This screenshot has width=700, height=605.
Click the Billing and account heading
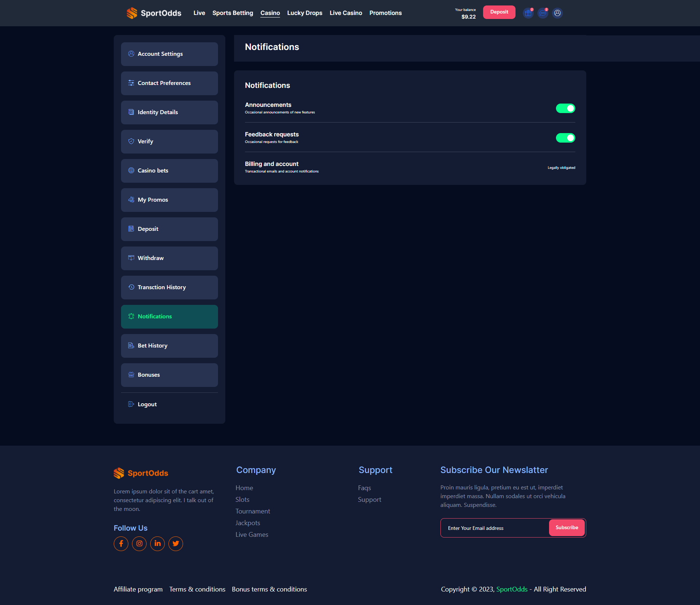pos(272,164)
